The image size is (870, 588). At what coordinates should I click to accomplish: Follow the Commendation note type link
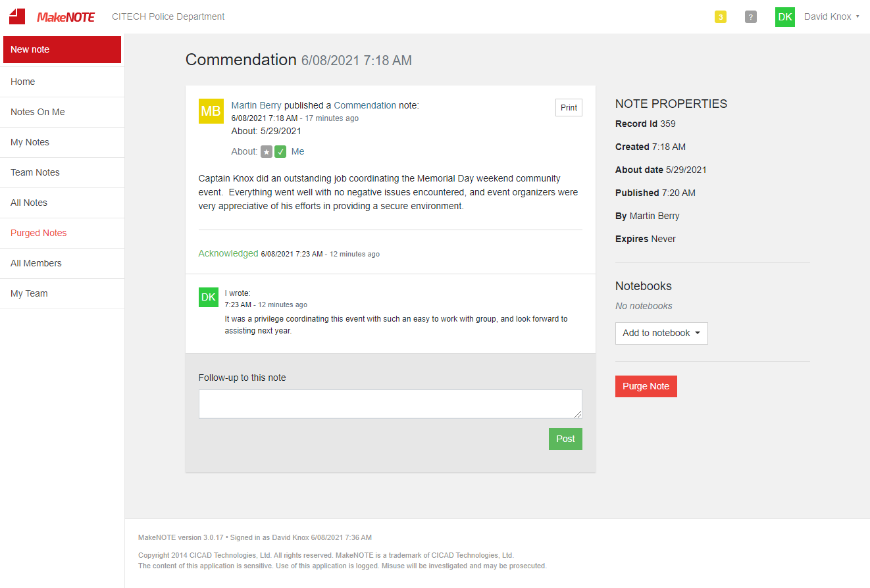[x=365, y=105]
